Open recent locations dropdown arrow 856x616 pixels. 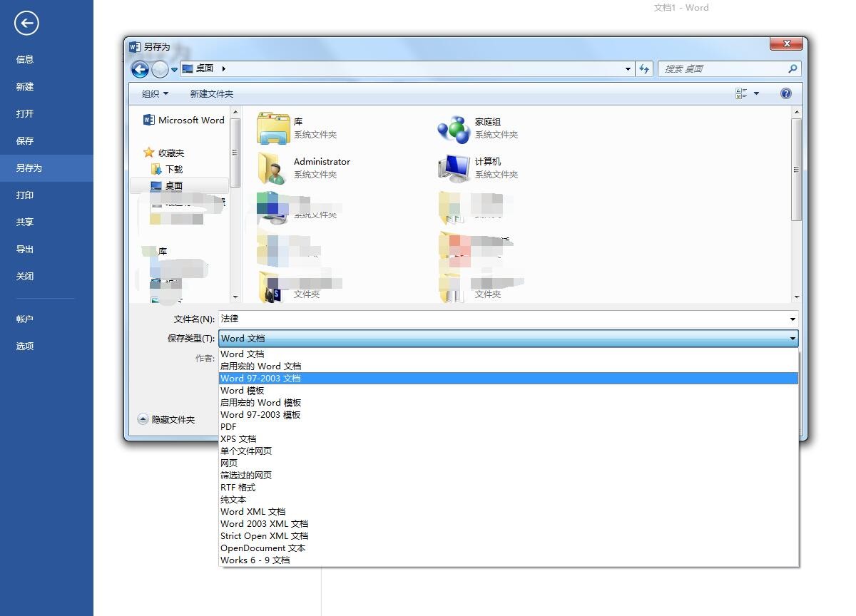point(174,69)
